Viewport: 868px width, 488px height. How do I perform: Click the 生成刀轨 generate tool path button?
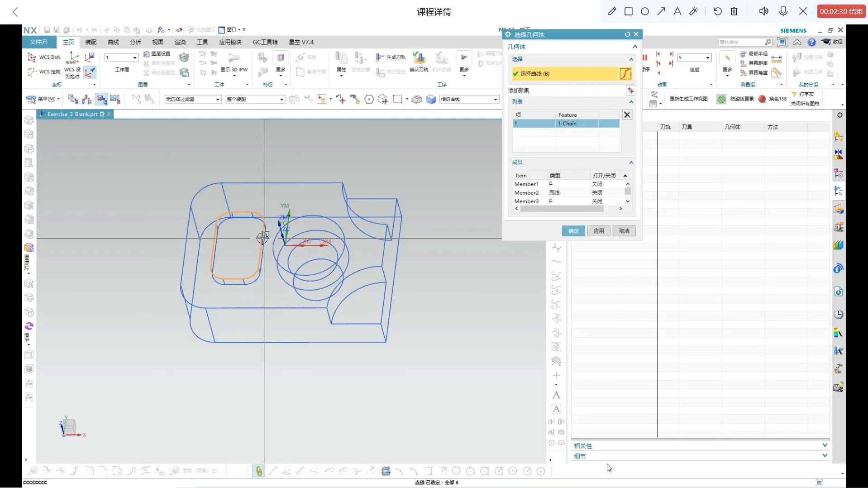(391, 57)
